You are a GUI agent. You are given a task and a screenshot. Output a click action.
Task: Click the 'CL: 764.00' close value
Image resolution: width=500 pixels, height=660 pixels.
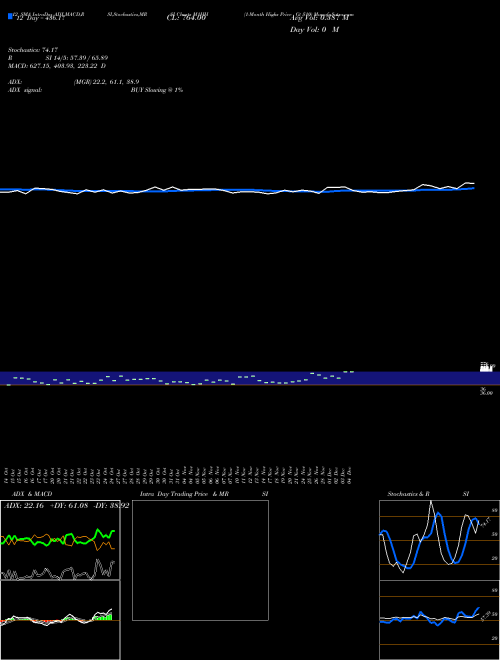tap(186, 18)
